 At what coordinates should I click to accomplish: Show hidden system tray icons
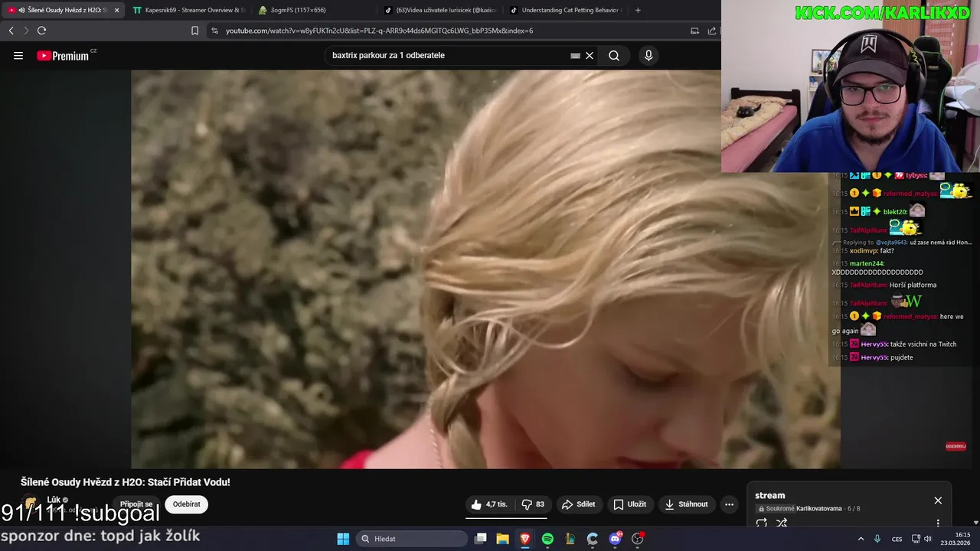[x=861, y=539]
